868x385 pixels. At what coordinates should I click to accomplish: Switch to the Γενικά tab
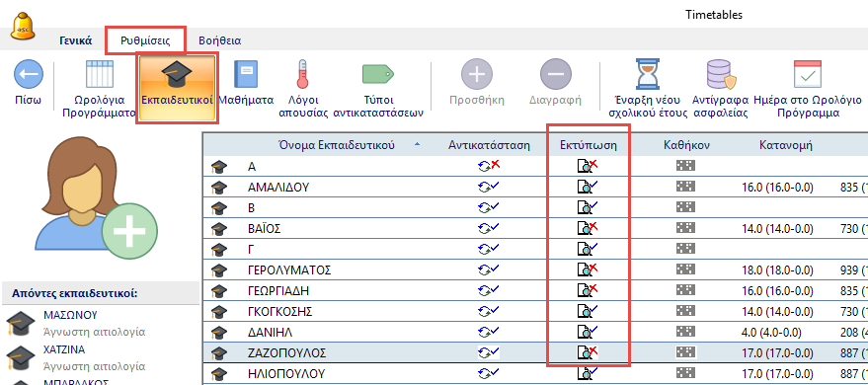pyautogui.click(x=76, y=40)
